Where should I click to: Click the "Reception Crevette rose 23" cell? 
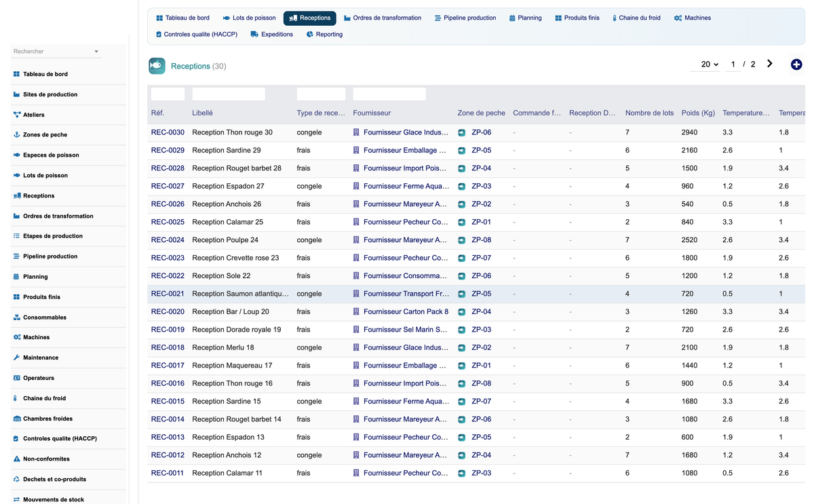point(235,258)
